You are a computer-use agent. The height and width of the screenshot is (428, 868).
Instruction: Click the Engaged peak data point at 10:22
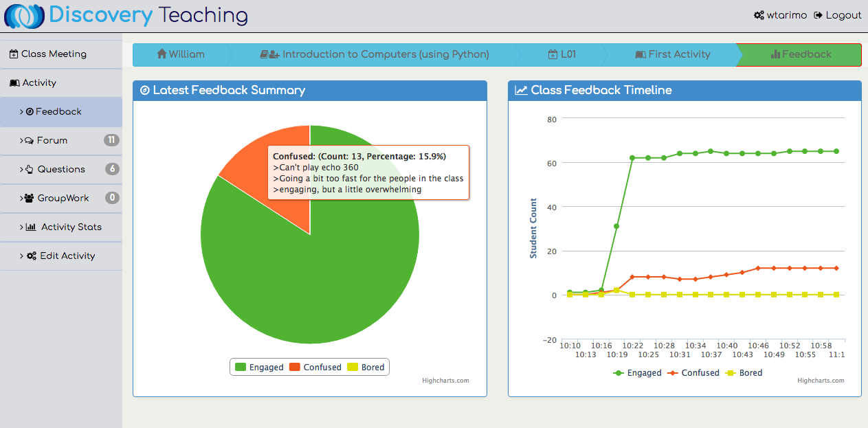click(x=632, y=158)
